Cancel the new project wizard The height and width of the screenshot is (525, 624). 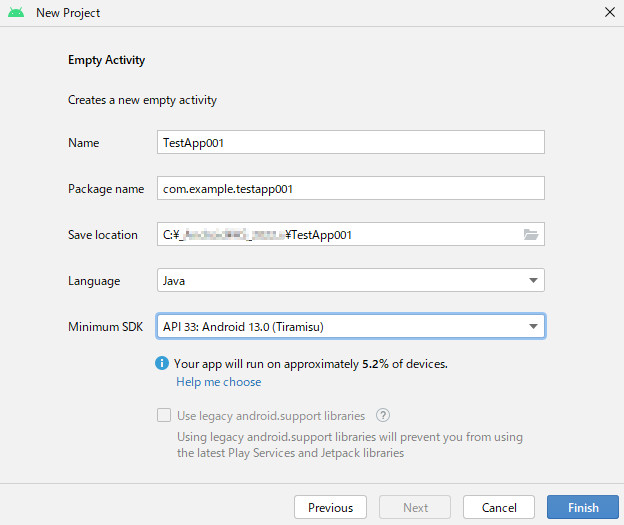499,507
